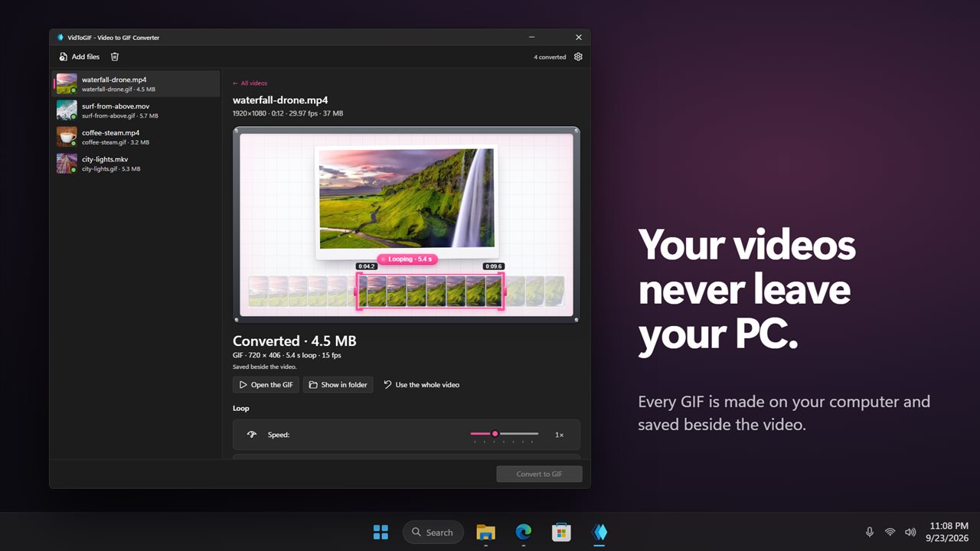Open Microsoft Store from the taskbar
This screenshot has height=551, width=980.
(x=561, y=533)
